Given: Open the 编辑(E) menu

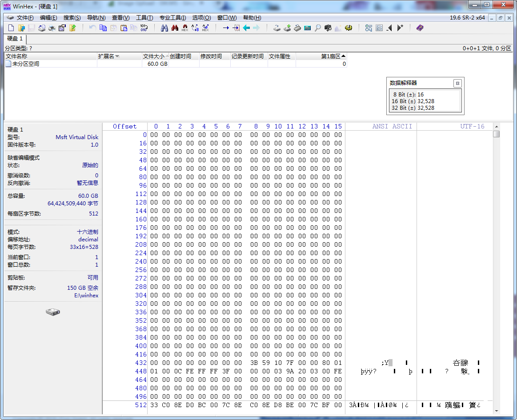Looking at the screenshot, I should 48,18.
